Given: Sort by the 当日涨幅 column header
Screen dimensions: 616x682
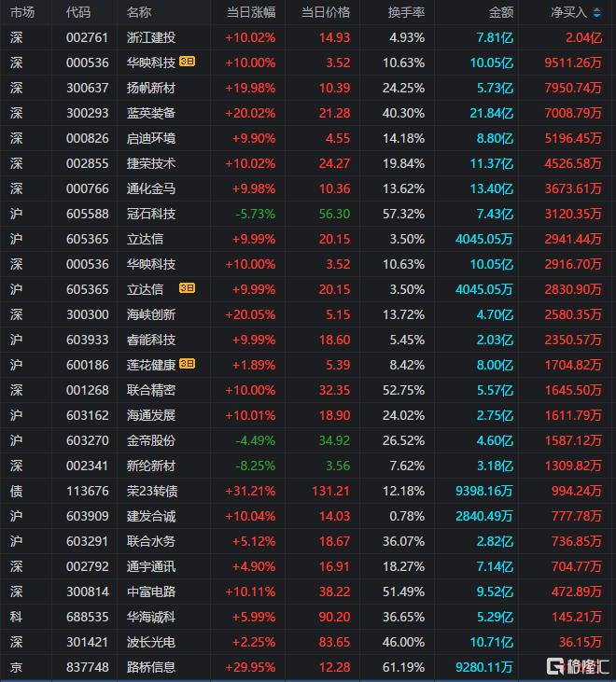Looking at the screenshot, I should [251, 13].
